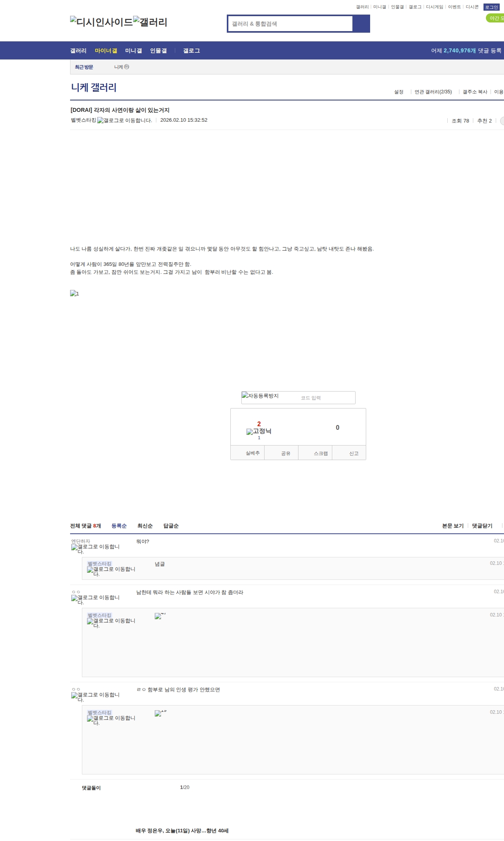Click 벨벳스타킹 nickname on the 넘글 reply
This screenshot has height=841, width=504.
coord(100,564)
